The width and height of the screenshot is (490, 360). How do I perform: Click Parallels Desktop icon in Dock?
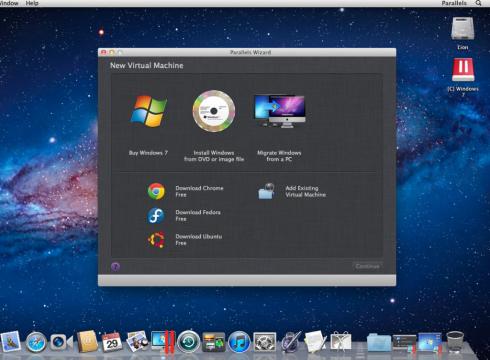click(163, 342)
